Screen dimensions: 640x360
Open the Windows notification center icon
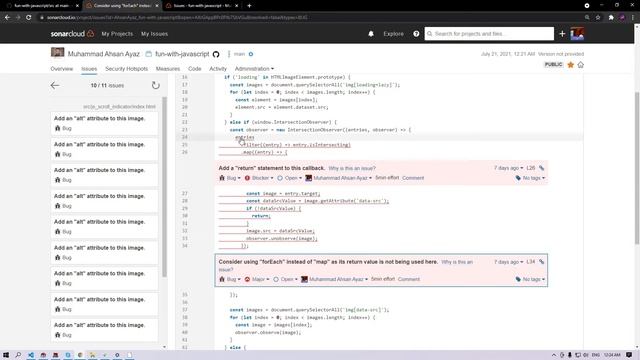click(629, 355)
